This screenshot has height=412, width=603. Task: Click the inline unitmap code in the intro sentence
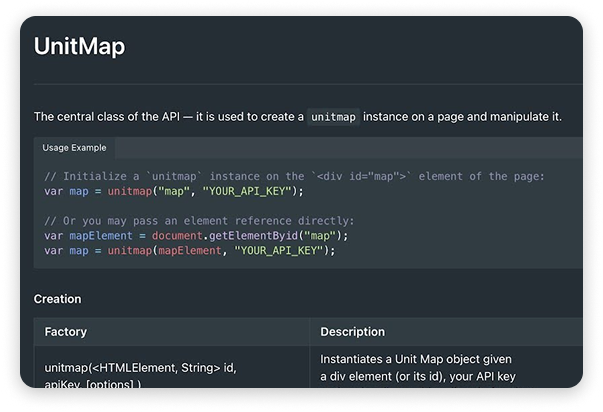point(332,117)
